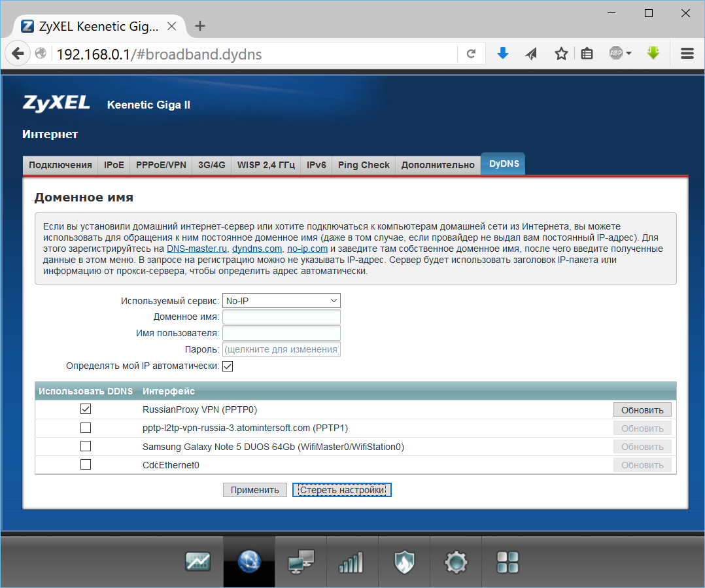Switch to Ping Check tab

(364, 165)
